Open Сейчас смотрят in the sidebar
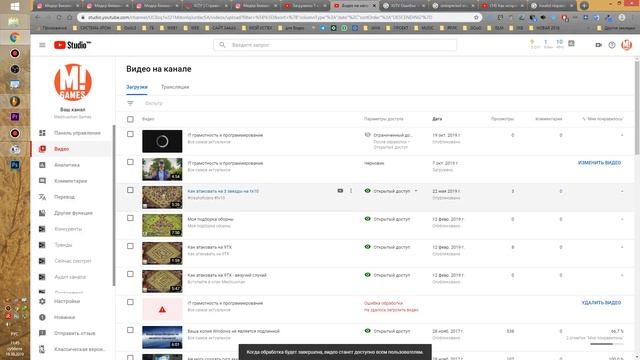 click(x=72, y=261)
